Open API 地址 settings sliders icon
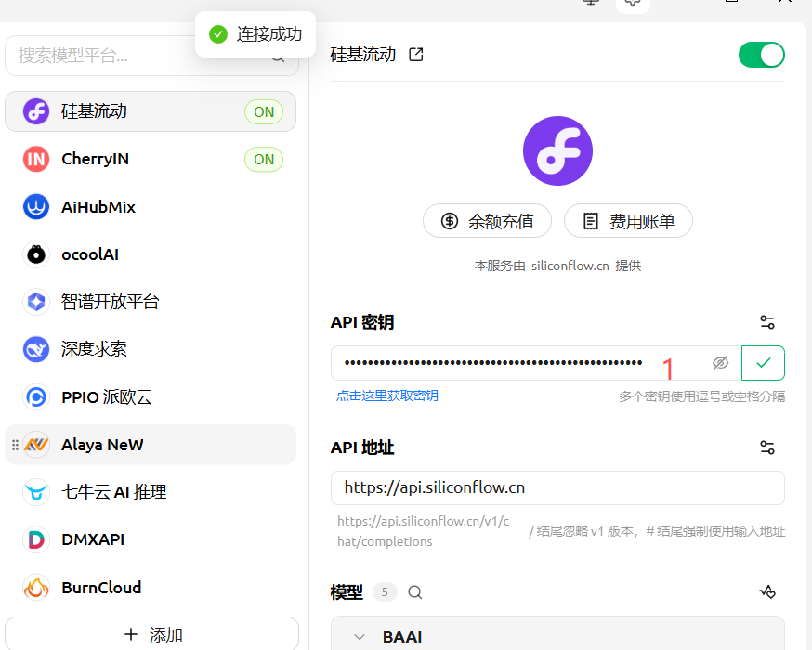 pos(767,448)
